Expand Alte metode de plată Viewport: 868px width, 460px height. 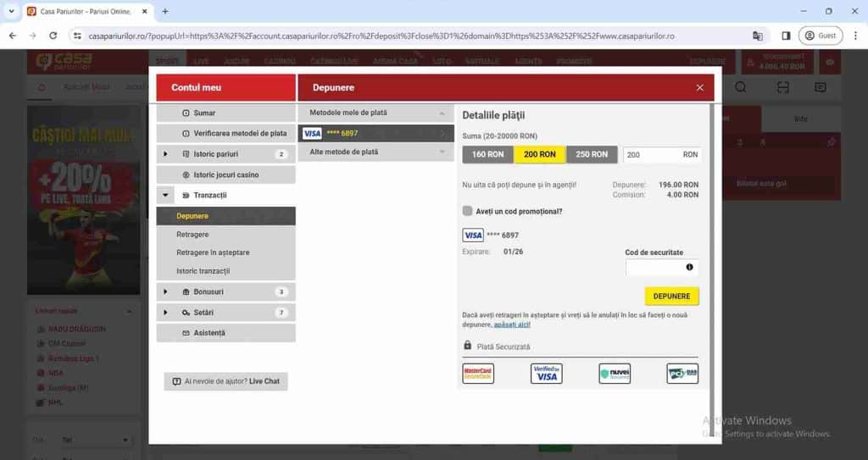(x=376, y=152)
